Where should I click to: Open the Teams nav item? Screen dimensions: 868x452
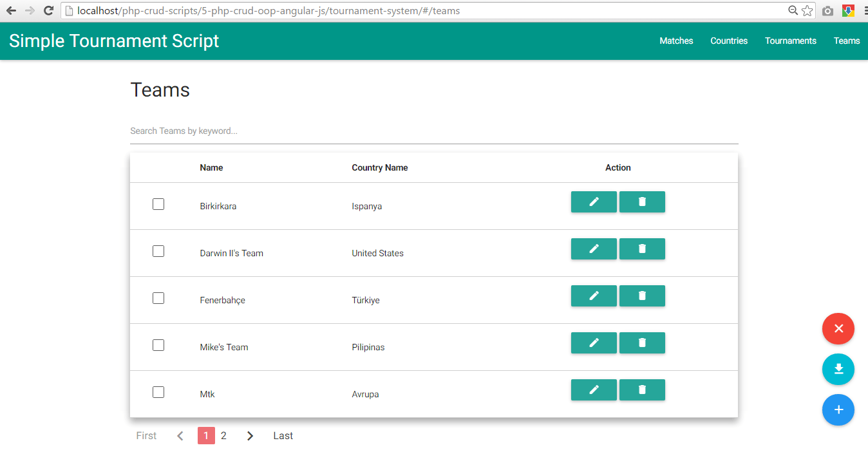pyautogui.click(x=847, y=41)
